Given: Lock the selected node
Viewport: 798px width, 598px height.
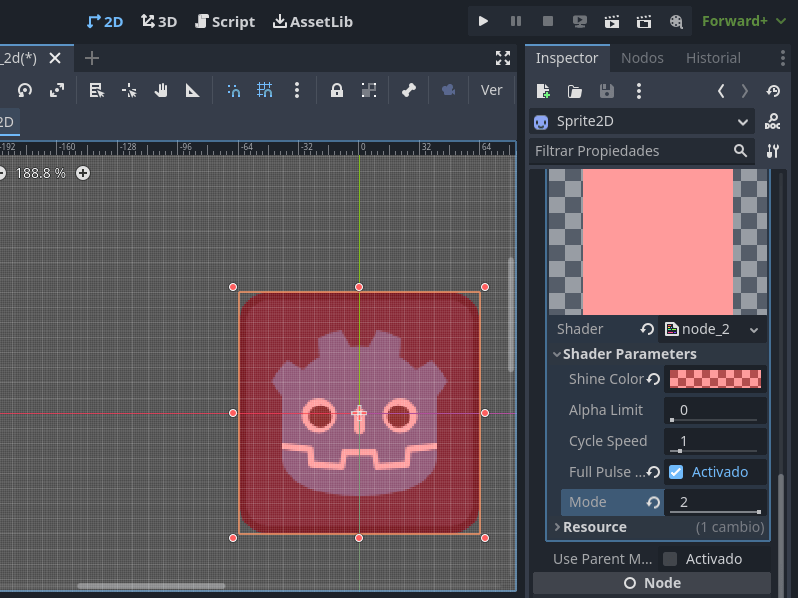Looking at the screenshot, I should coord(336,91).
